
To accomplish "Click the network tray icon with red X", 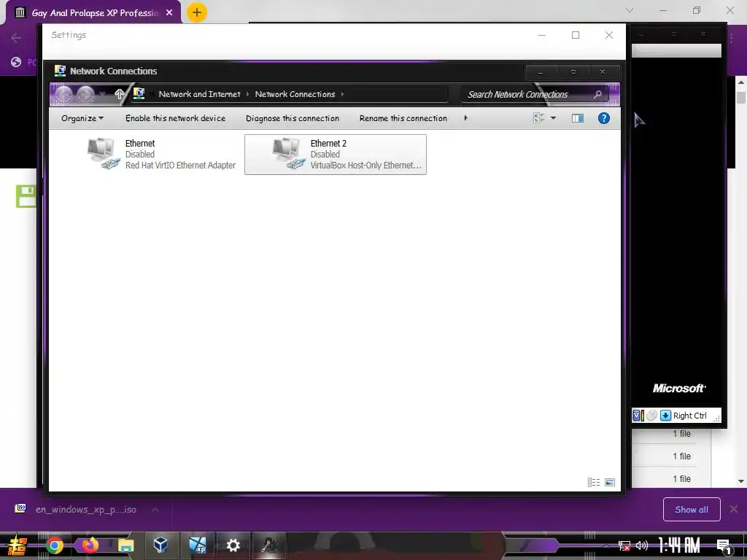I will pos(624,545).
